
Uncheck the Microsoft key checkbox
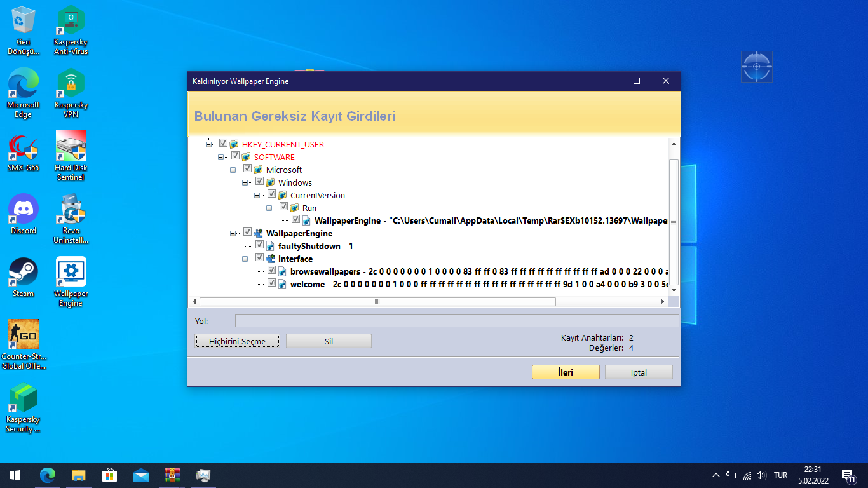click(x=247, y=169)
